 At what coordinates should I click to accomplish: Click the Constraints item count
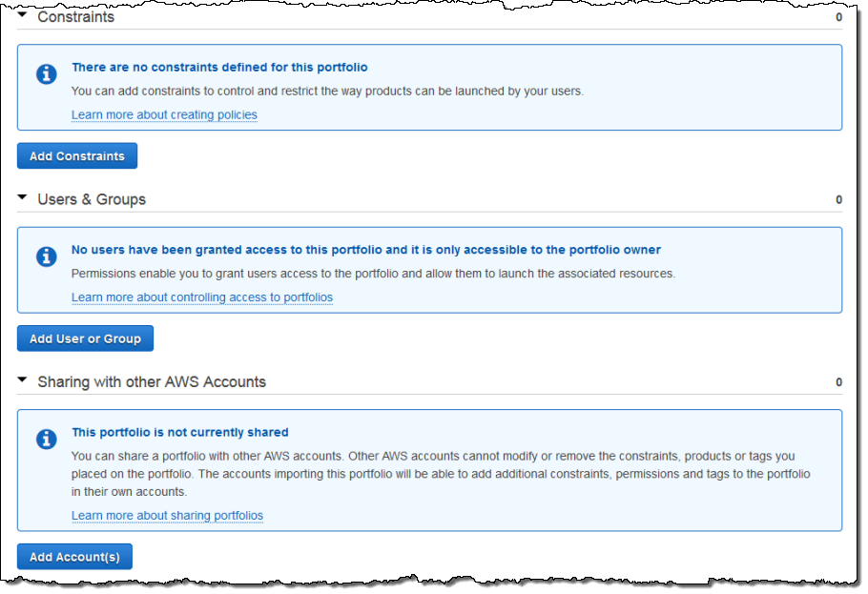click(838, 17)
